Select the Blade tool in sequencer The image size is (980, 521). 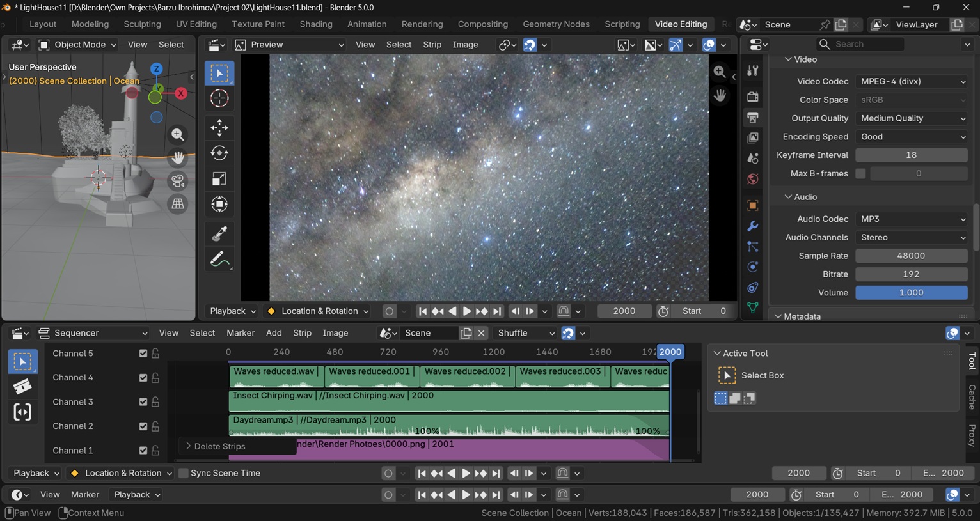click(22, 387)
